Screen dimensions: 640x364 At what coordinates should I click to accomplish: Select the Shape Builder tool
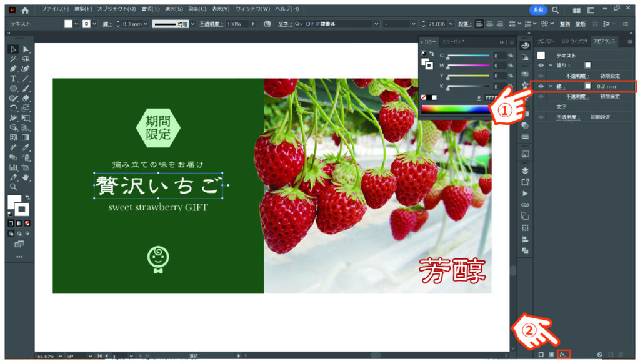click(x=13, y=127)
